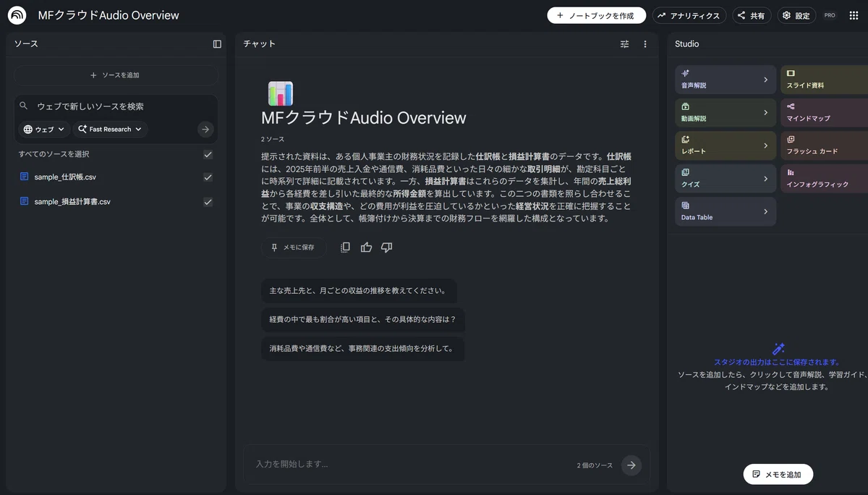Image resolution: width=868 pixels, height=495 pixels.
Task: Edit the MFクラウドAudio Overview title in header
Action: 109,15
